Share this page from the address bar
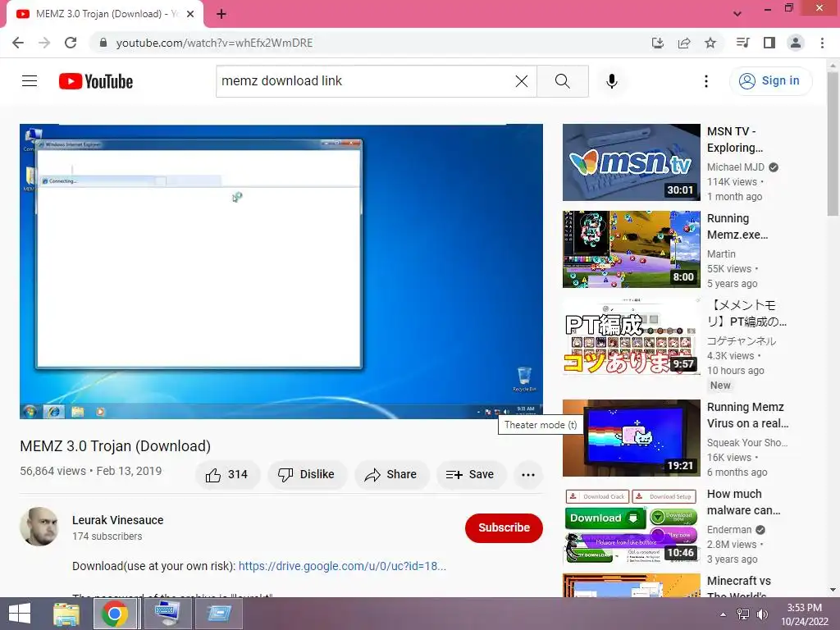This screenshot has height=630, width=840. coord(684,43)
